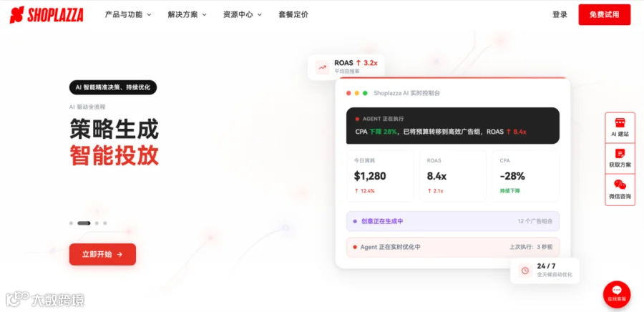The width and height of the screenshot is (644, 312).
Task: Click the 上次执行：3 秒前 label
Action: click(x=531, y=247)
